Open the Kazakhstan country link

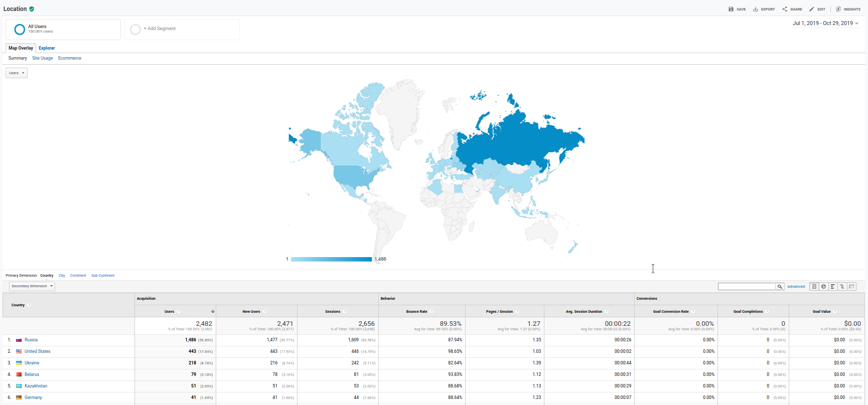[x=36, y=386]
